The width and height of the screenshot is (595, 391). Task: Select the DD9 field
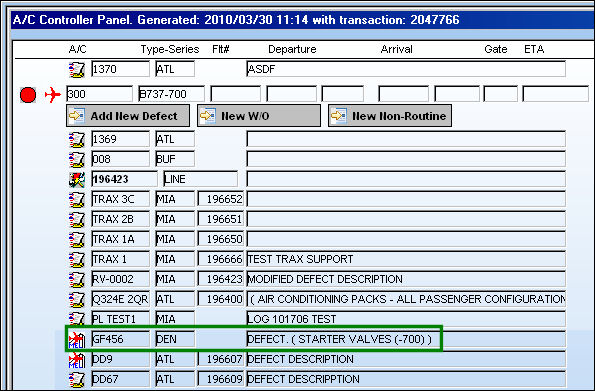[121, 359]
